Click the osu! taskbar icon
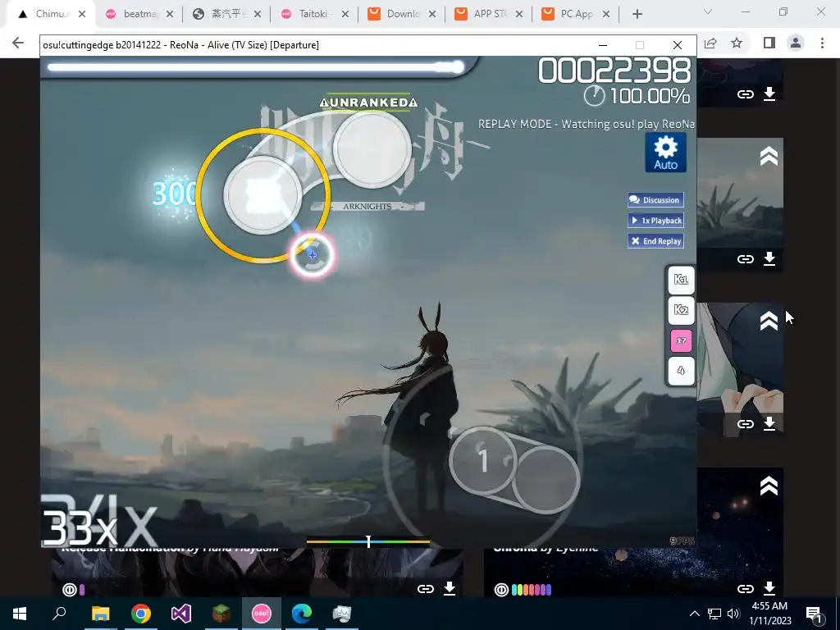This screenshot has width=840, height=630. (262, 614)
